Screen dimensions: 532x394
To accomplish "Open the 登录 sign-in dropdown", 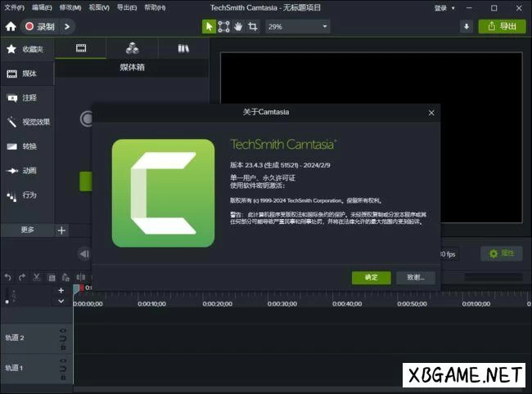I will pyautogui.click(x=445, y=7).
